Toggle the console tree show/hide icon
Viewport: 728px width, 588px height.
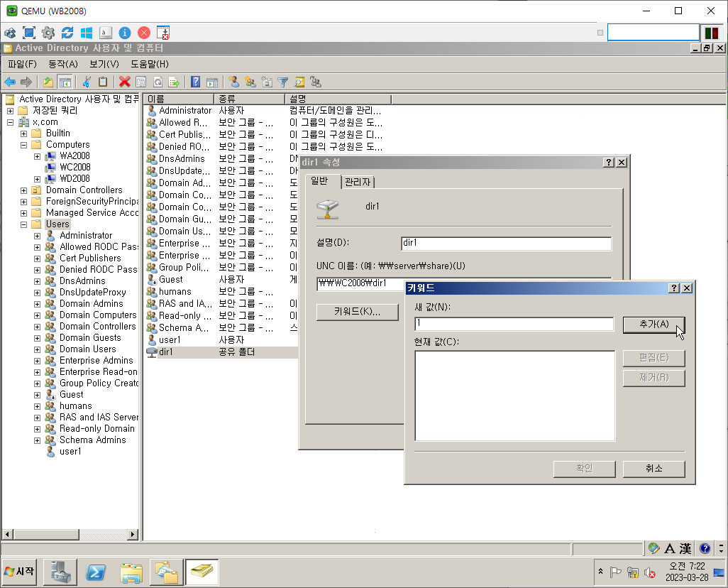(65, 82)
